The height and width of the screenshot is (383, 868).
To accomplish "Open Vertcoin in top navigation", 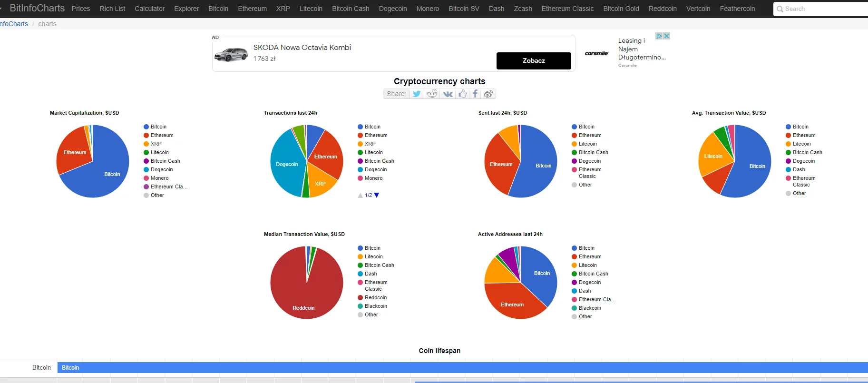I will pyautogui.click(x=698, y=9).
